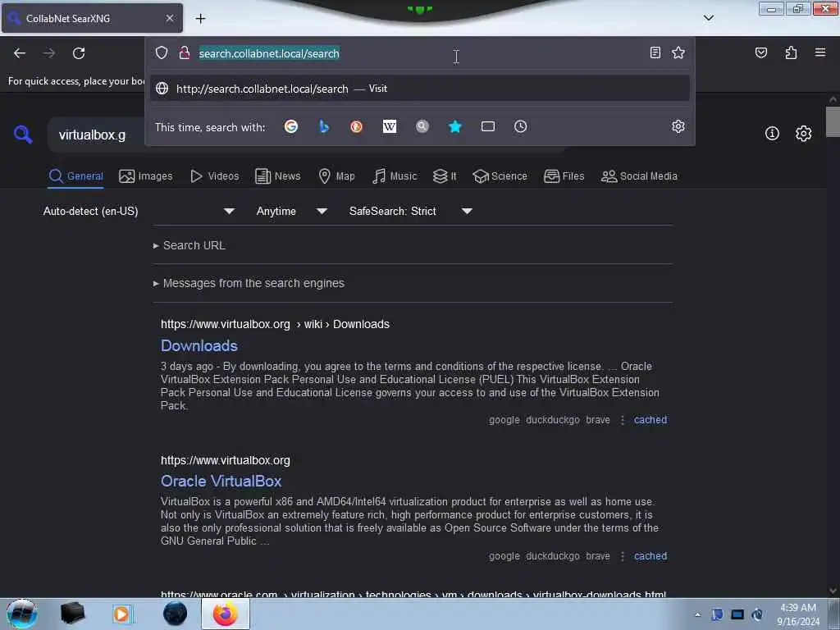
Task: Switch to the News category tab
Action: pyautogui.click(x=277, y=176)
